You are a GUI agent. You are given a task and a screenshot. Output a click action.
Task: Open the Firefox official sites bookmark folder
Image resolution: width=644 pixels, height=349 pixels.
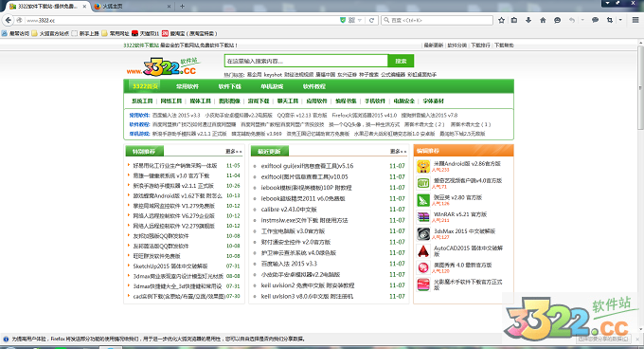(50, 33)
